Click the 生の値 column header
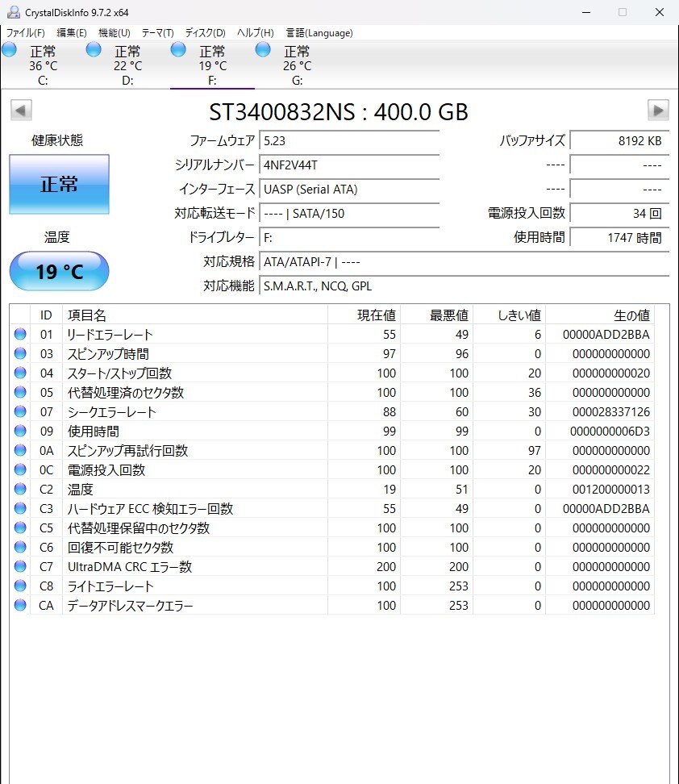Image resolution: width=679 pixels, height=784 pixels. click(x=600, y=315)
